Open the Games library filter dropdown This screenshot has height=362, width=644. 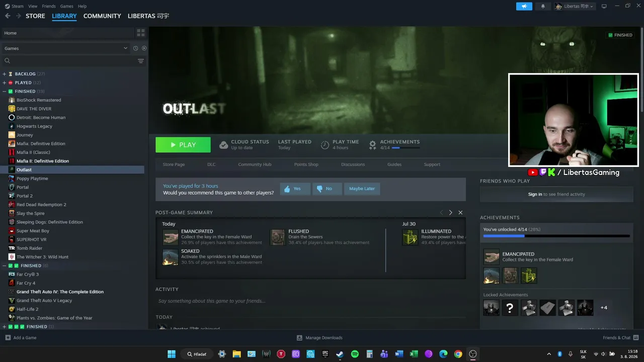pyautogui.click(x=66, y=48)
